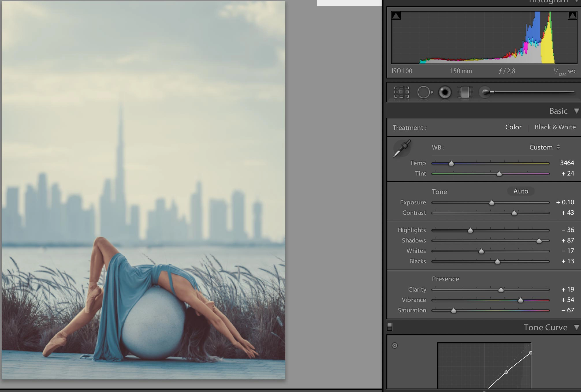Click the Tint slider handle
This screenshot has height=392, width=581.
[x=499, y=174]
